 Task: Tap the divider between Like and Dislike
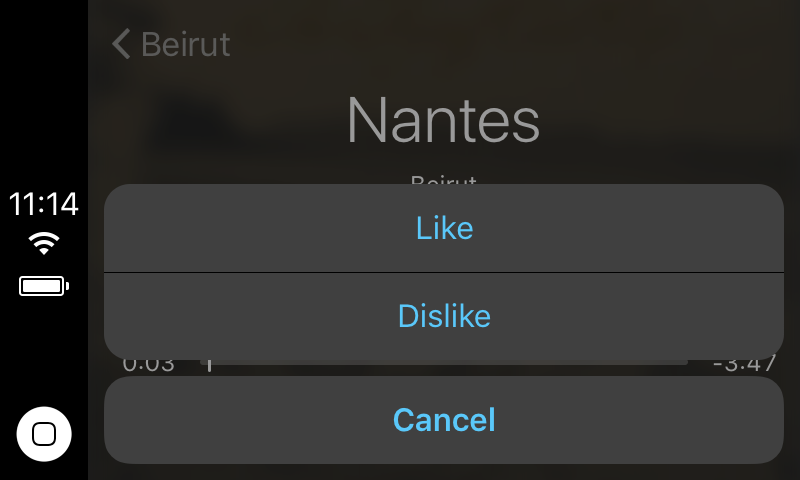[444, 272]
